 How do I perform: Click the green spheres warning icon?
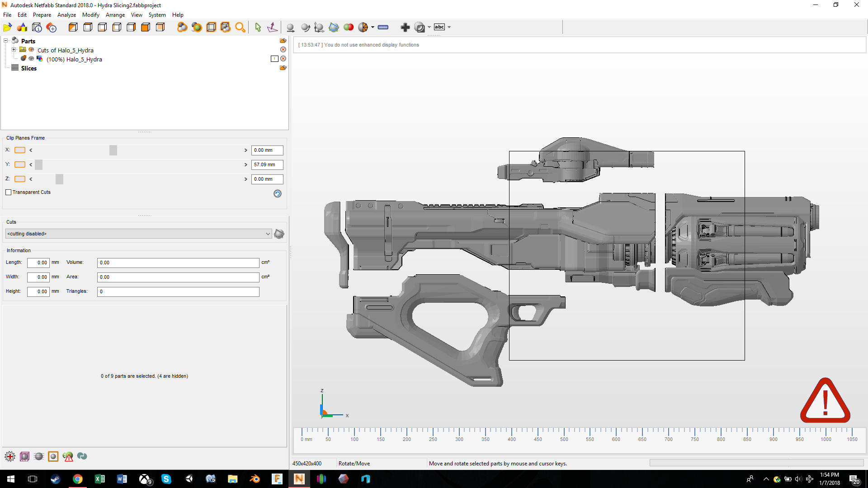pyautogui.click(x=68, y=456)
